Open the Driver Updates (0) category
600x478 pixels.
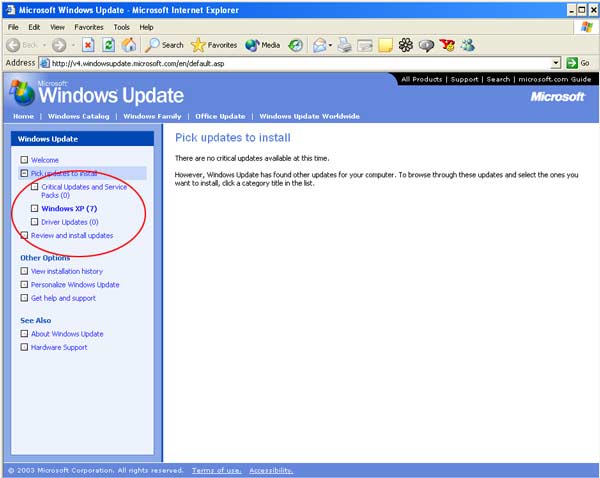pos(70,222)
